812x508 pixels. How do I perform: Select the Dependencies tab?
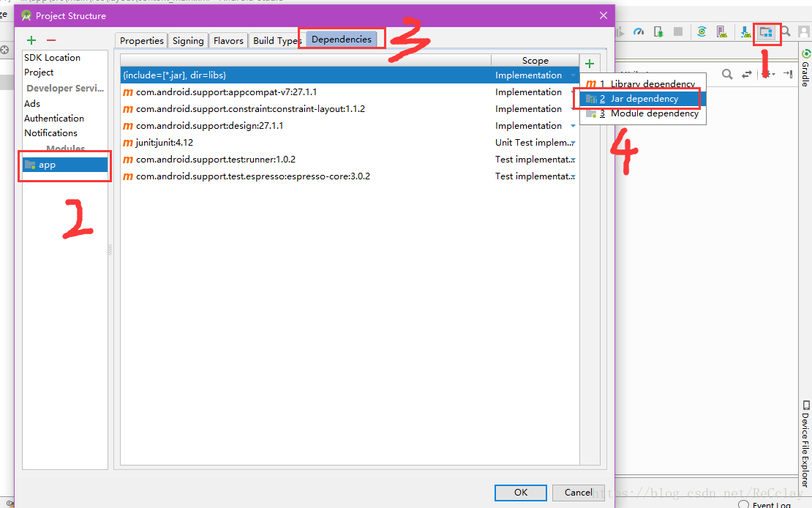(x=342, y=40)
